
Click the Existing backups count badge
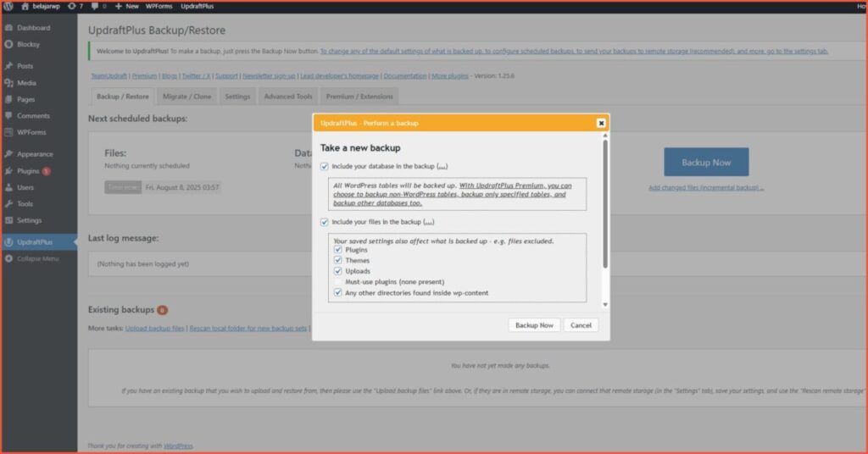162,310
